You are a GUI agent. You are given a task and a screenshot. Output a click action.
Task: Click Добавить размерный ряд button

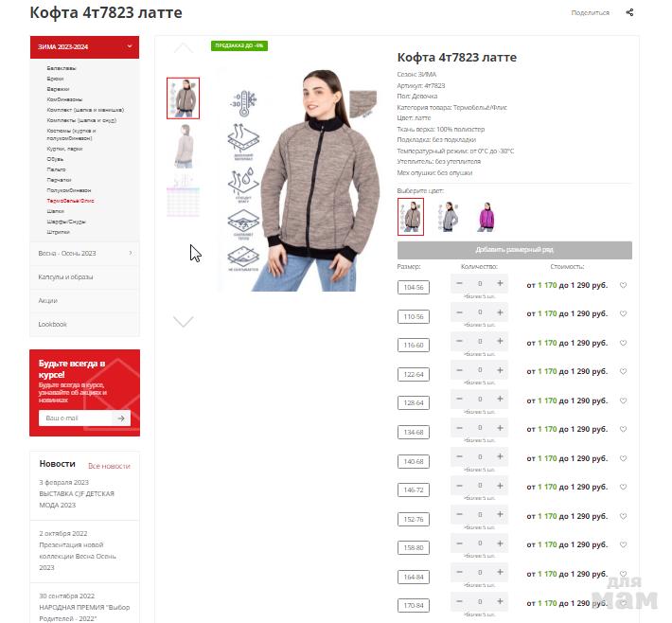pyautogui.click(x=514, y=250)
